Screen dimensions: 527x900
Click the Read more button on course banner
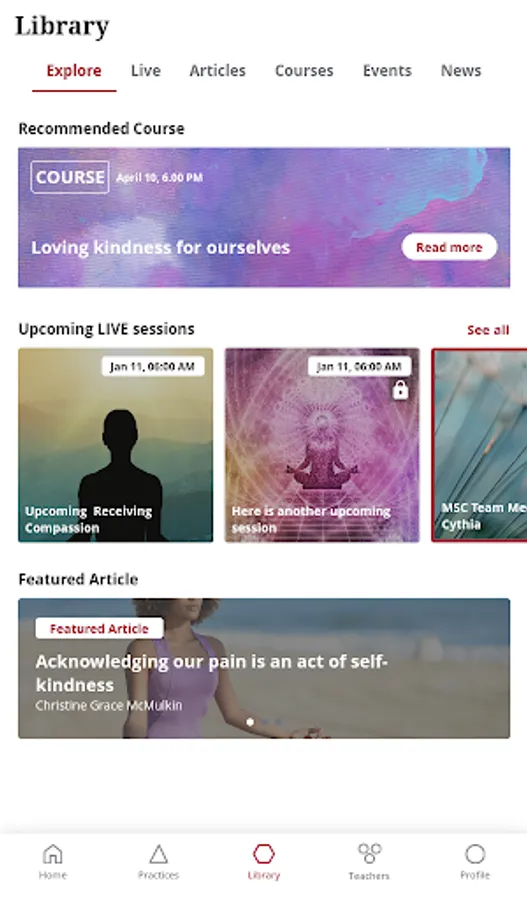tap(449, 247)
